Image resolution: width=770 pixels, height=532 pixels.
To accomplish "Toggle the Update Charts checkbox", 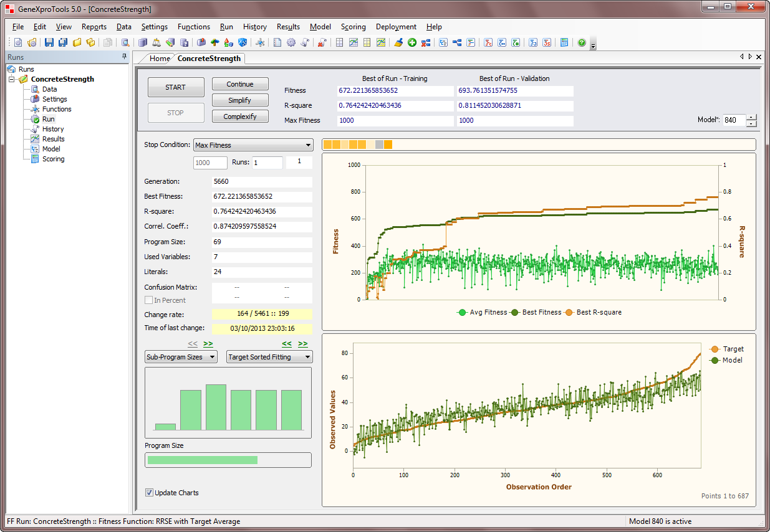I will (x=150, y=493).
